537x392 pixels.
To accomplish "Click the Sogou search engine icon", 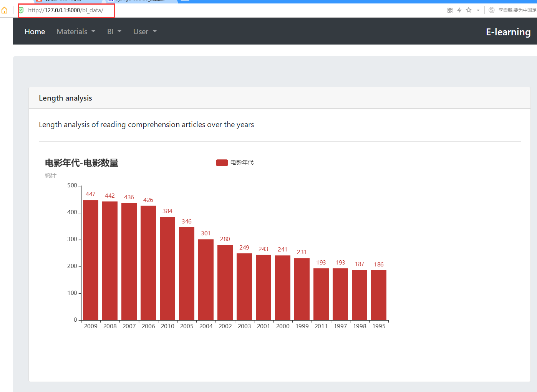I will 492,10.
